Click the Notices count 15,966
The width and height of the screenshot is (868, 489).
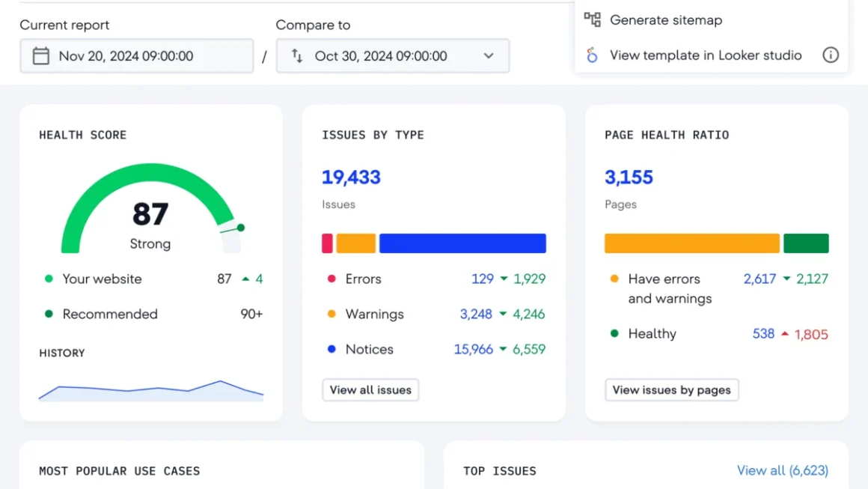point(474,350)
